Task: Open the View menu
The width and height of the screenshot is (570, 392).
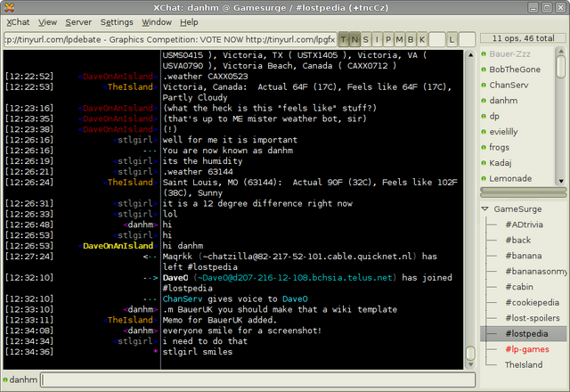Action: (x=47, y=22)
